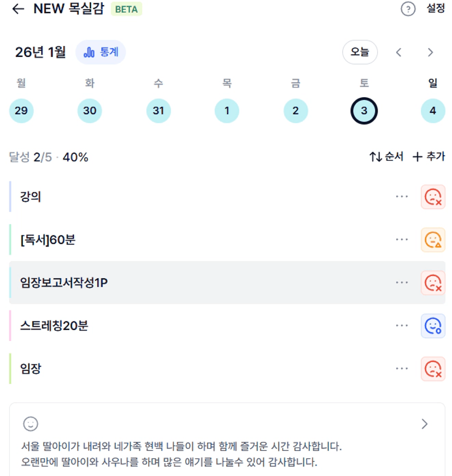The image size is (452, 476).
Task: Open 설정 settings
Action: pyautogui.click(x=436, y=9)
